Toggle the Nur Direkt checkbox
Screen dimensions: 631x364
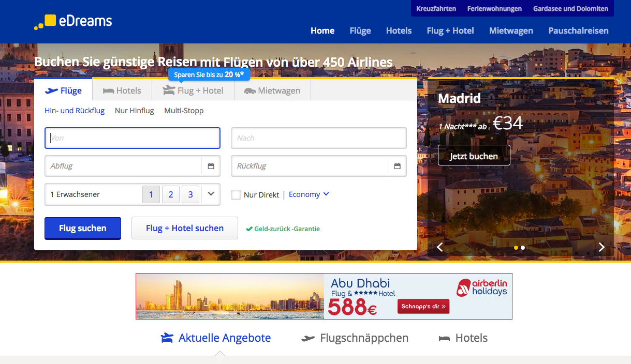tap(236, 195)
